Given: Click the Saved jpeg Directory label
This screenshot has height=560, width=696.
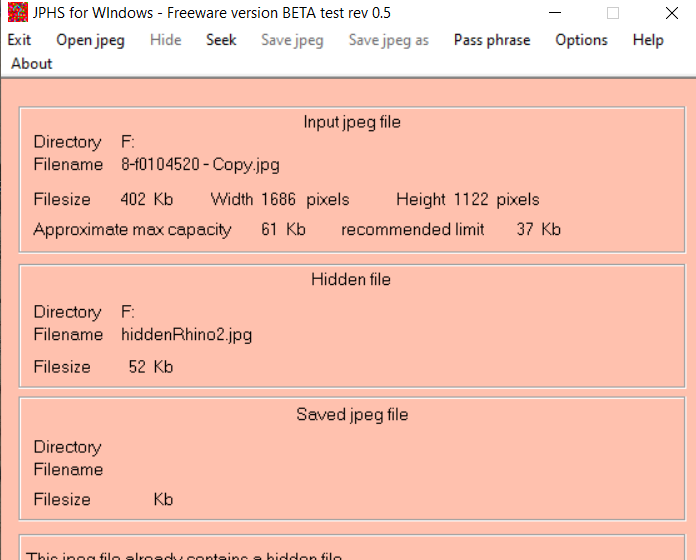Looking at the screenshot, I should click(67, 447).
